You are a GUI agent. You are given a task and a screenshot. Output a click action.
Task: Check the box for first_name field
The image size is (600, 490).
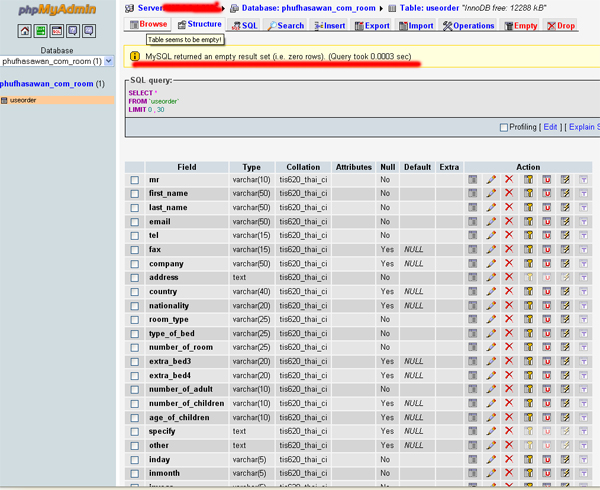[x=135, y=194]
